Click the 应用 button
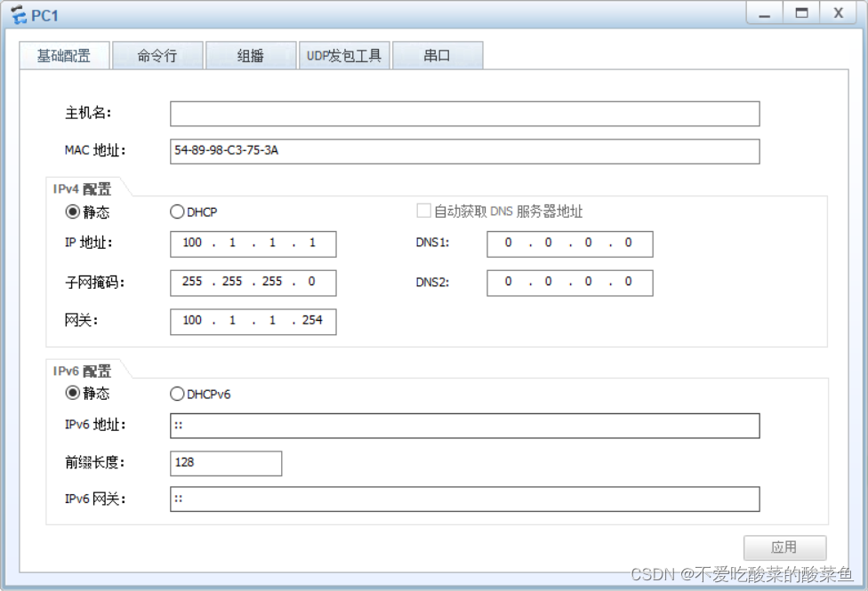 pyautogui.click(x=784, y=547)
